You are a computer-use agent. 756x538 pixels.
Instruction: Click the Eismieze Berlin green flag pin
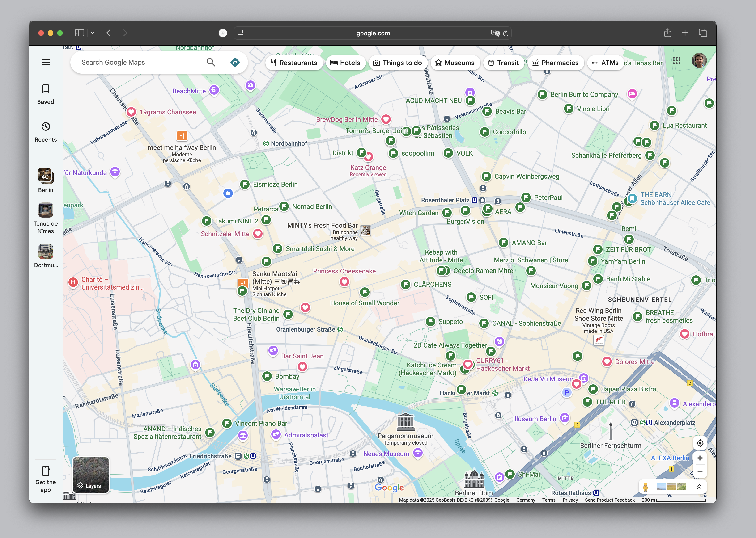[x=245, y=184]
